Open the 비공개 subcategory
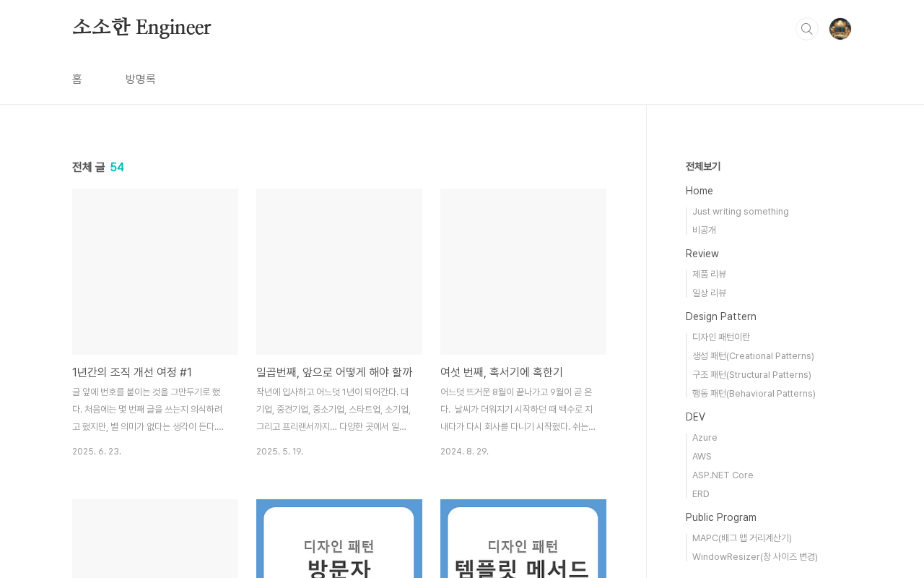This screenshot has height=578, width=924. coord(705,230)
